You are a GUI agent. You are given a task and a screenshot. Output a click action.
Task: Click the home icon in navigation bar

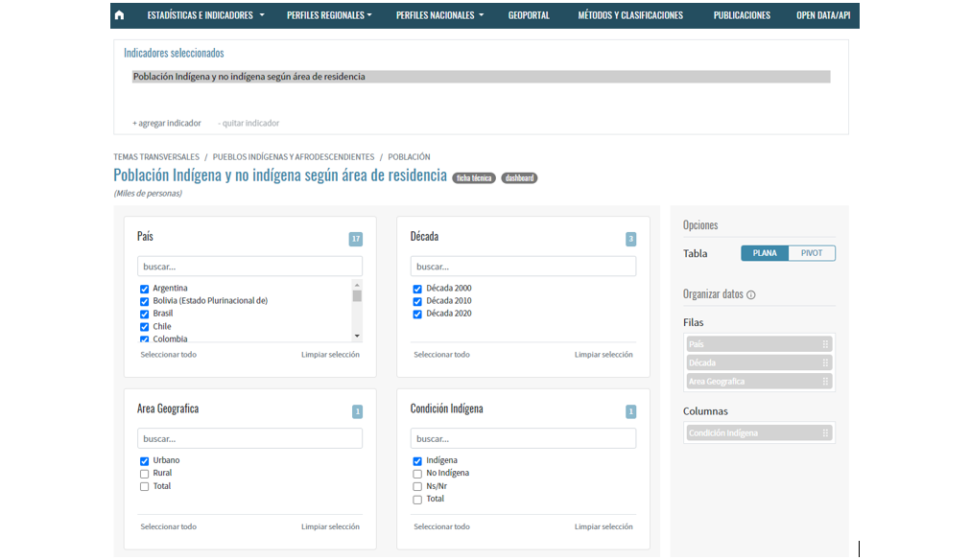pyautogui.click(x=119, y=15)
